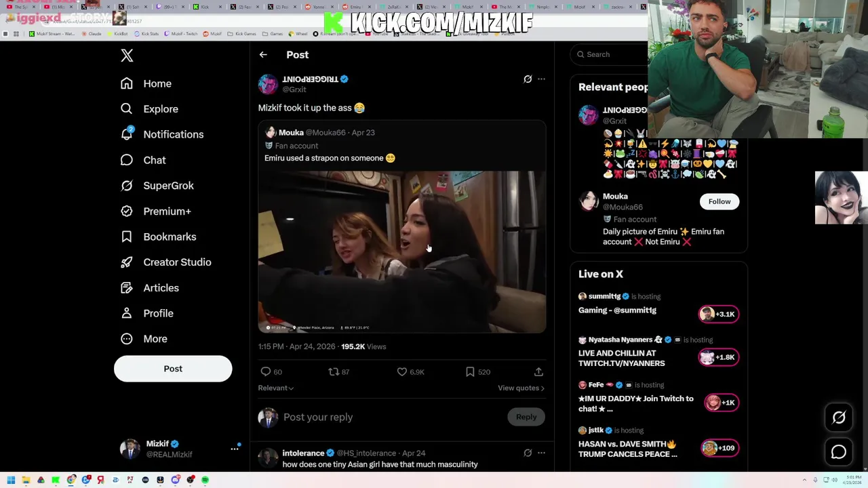Open Discord from the taskbar
The width and height of the screenshot is (868, 488).
(x=175, y=480)
